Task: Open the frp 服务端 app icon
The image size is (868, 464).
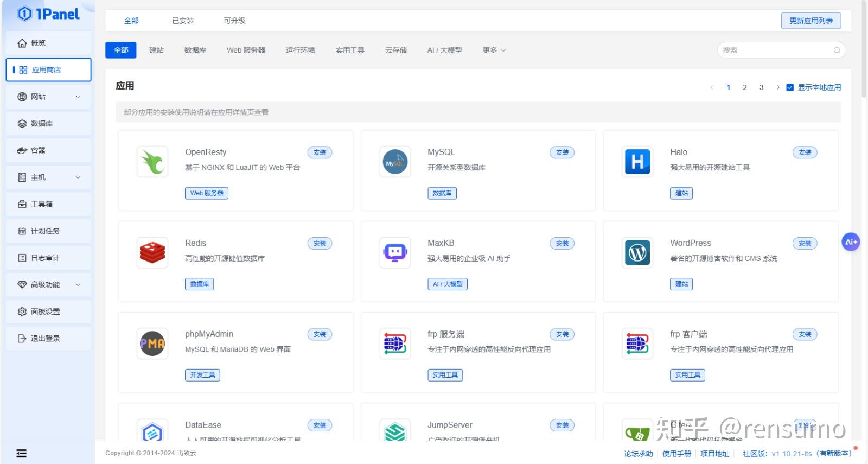Action: (x=395, y=344)
